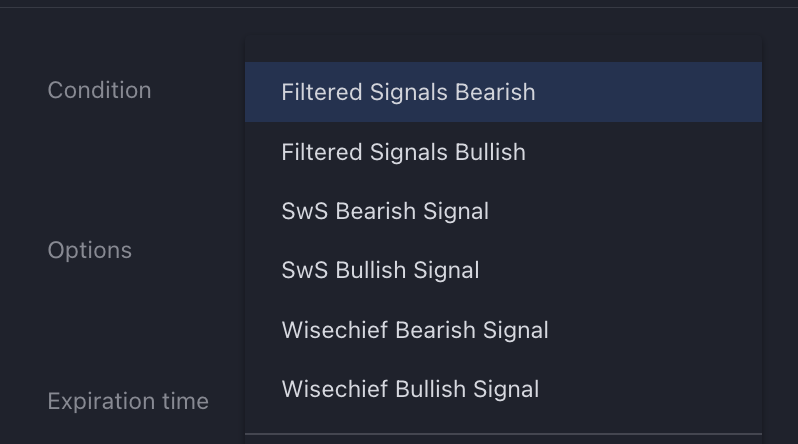Screen dimensions: 798x444
Task: Set alert condition to SwS bearish
Action: (385, 211)
